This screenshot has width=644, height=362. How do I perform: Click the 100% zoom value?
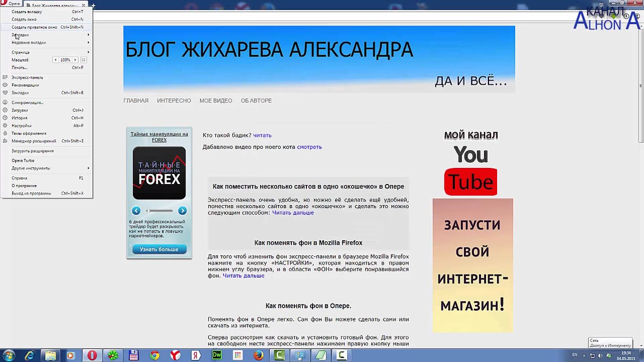point(65,60)
